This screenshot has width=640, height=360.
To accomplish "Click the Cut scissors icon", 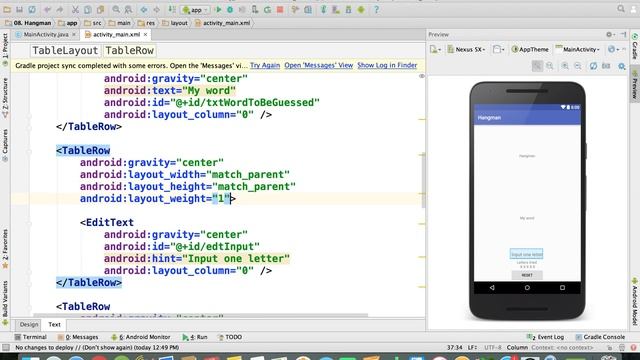I will tap(75, 9).
